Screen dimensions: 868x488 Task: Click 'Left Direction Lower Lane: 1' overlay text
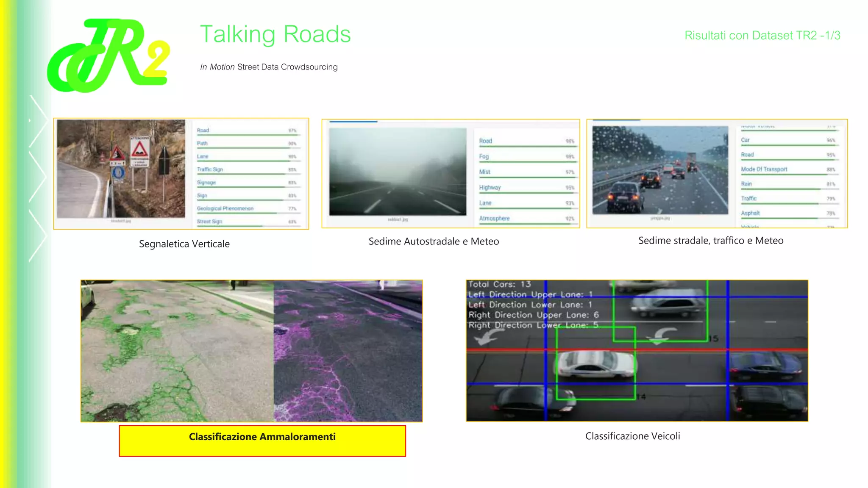[530, 305]
